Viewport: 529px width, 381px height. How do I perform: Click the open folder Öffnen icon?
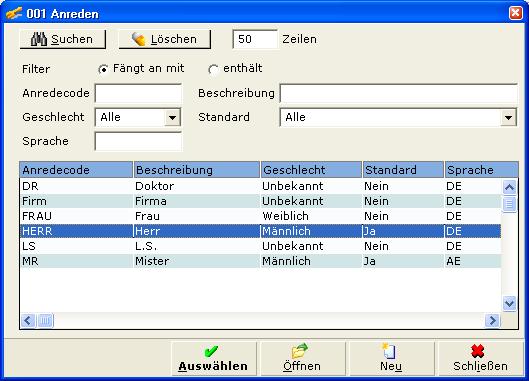(x=300, y=351)
